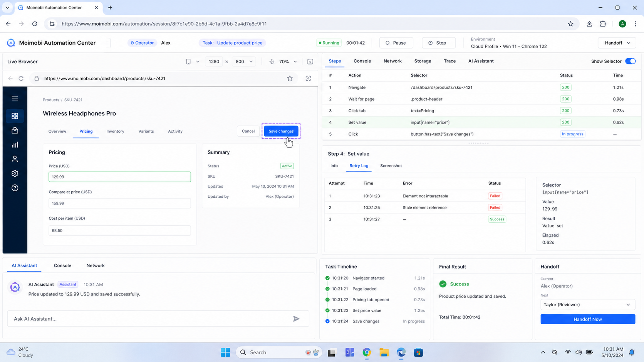
Task: Click the Operator role badge
Action: pos(142,43)
